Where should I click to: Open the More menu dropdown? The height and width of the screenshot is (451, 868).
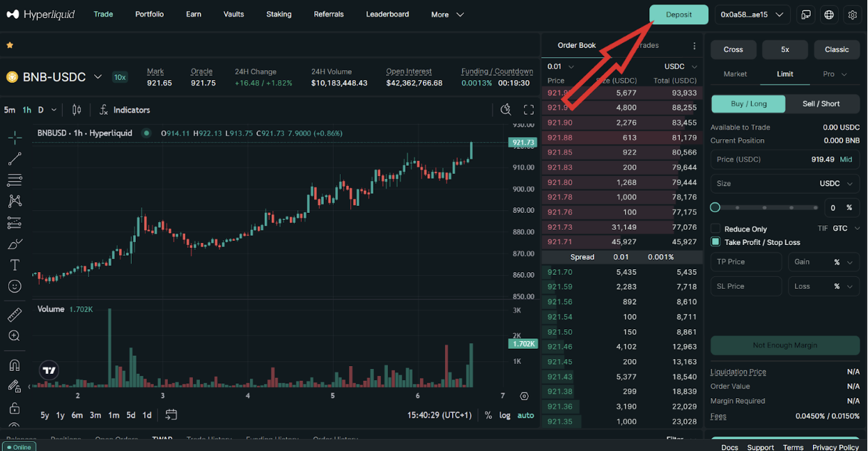(447, 15)
